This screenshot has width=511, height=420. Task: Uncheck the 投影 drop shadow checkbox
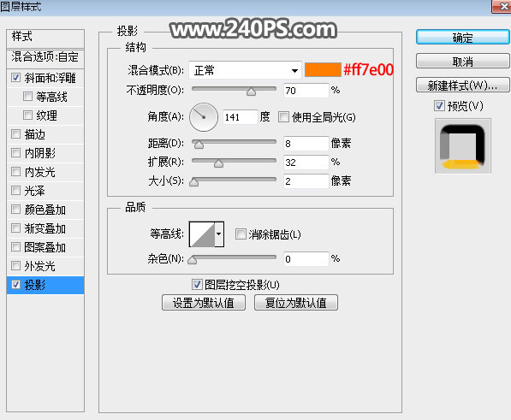[x=15, y=285]
